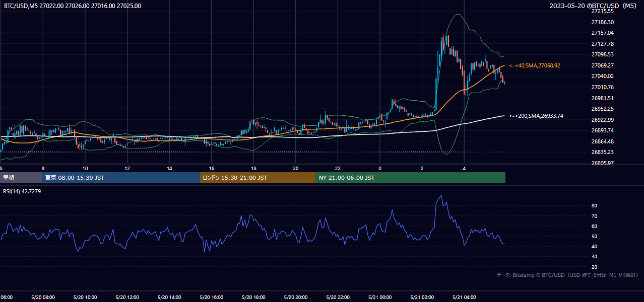Click price axis label 26952.25
Screen dimensions: 644x302
click(x=603, y=109)
